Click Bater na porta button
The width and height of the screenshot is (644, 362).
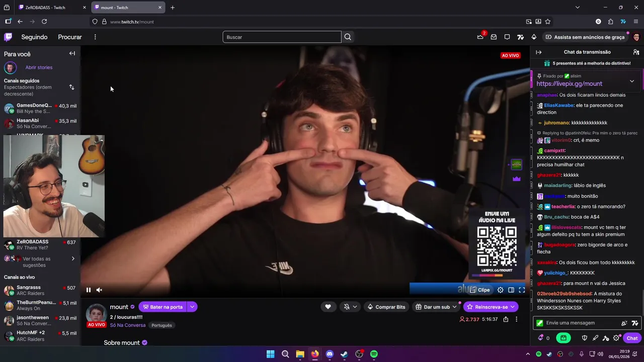163,307
